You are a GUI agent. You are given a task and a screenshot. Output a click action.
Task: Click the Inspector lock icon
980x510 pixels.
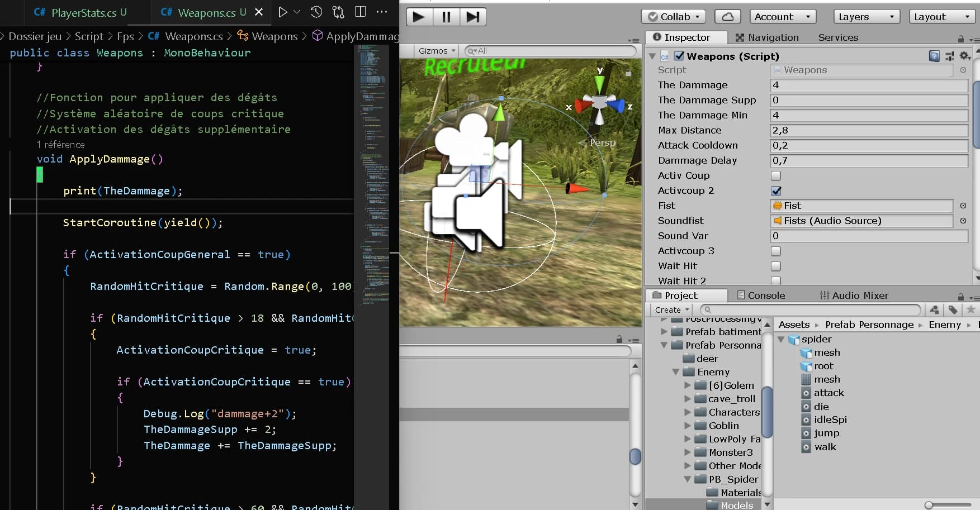(961, 39)
